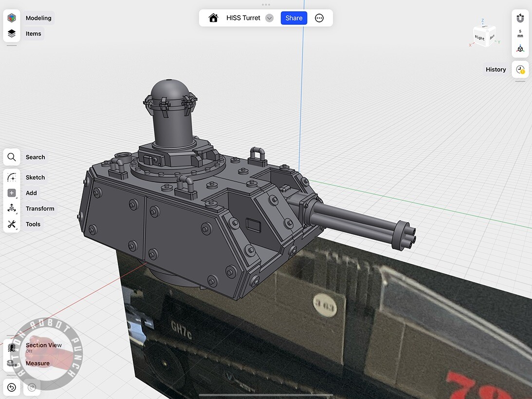This screenshot has height=399, width=532.
Task: Click the Measure ruler icon
Action: point(12,363)
